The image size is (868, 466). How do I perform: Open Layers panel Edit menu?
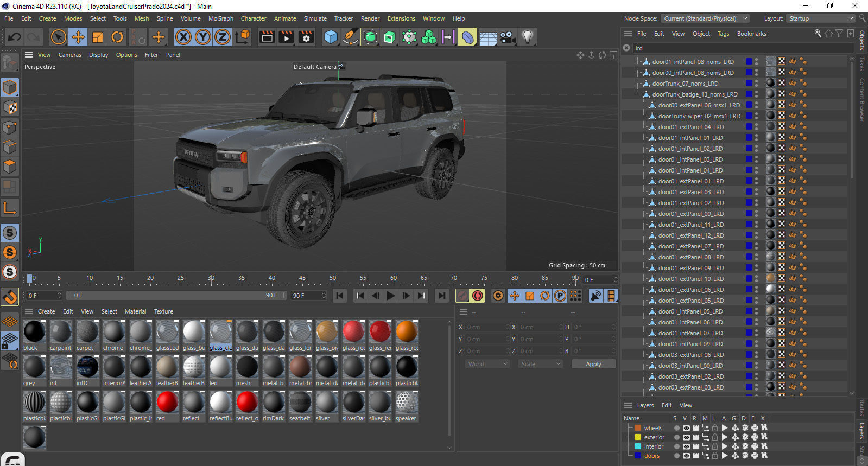(667, 405)
